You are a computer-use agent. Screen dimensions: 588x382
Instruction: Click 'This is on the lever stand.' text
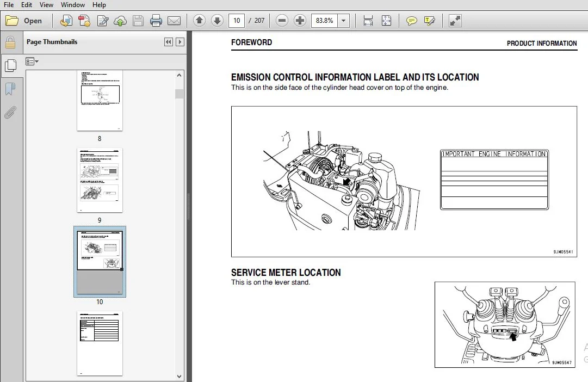270,282
